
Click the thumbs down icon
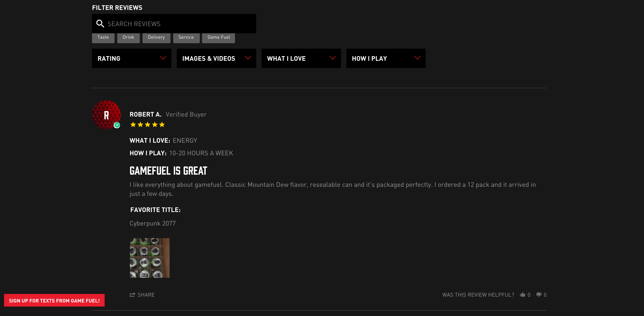(539, 295)
